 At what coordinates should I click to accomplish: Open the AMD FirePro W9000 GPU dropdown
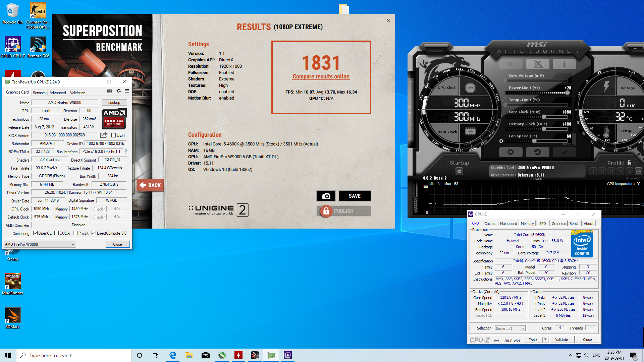point(40,244)
